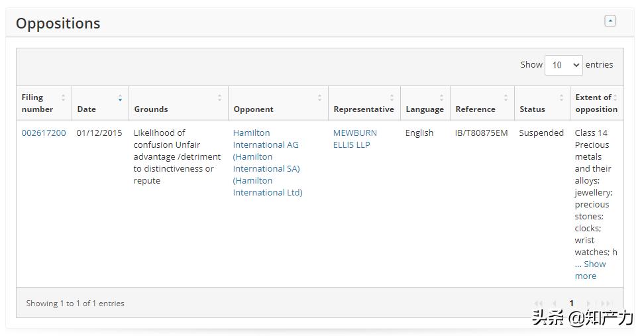Go to next page of results

[x=588, y=304]
